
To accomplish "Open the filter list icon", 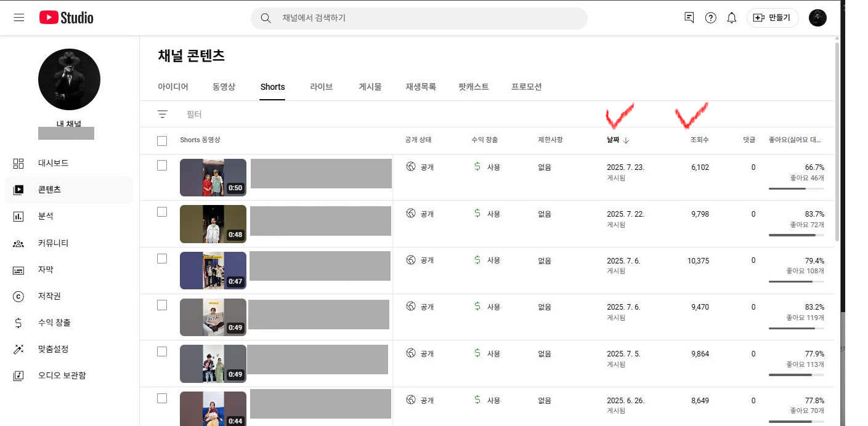I will (x=162, y=115).
